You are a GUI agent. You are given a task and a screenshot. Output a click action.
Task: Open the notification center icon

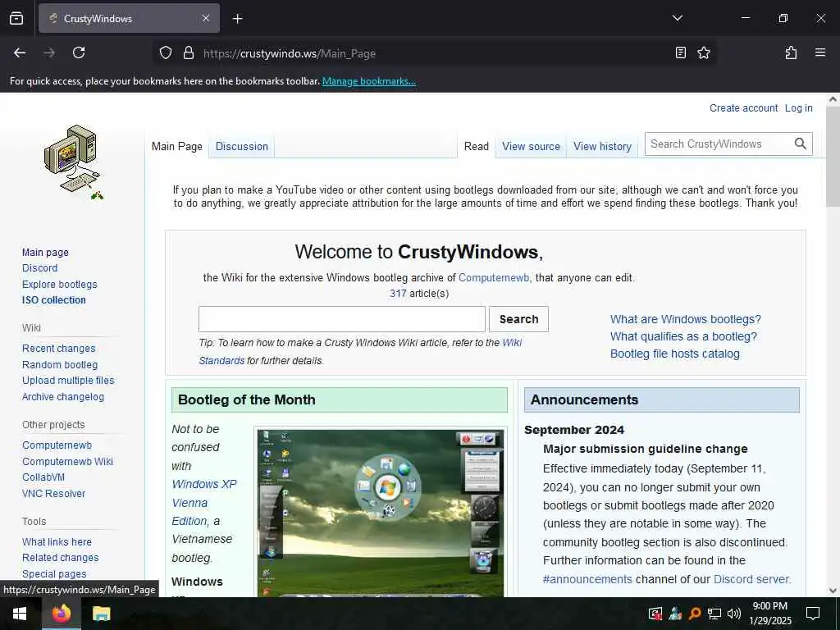click(x=813, y=614)
